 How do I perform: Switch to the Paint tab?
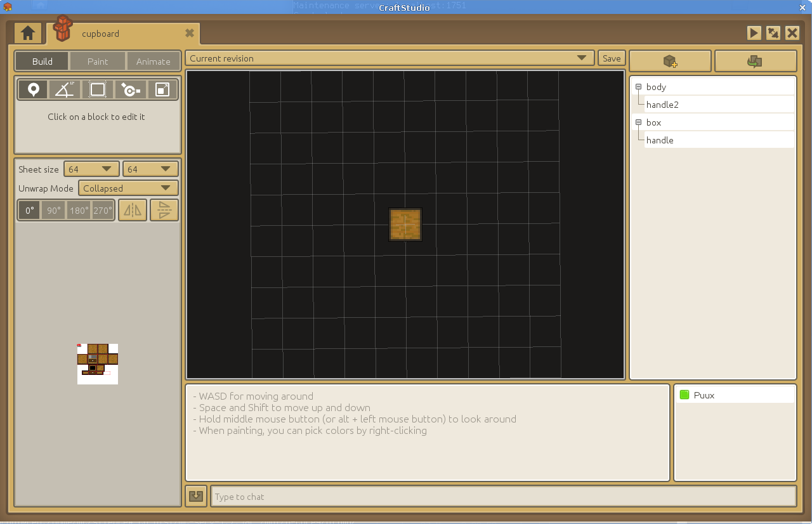click(98, 62)
